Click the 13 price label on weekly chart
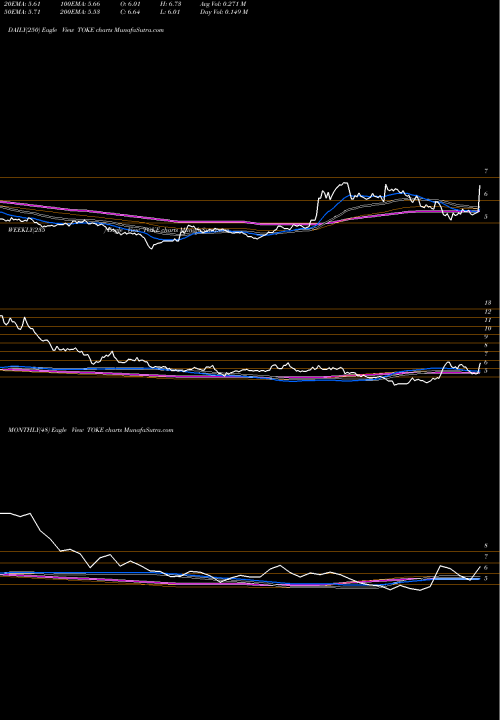Screen dimensions: 500x720 pyautogui.click(x=488, y=303)
